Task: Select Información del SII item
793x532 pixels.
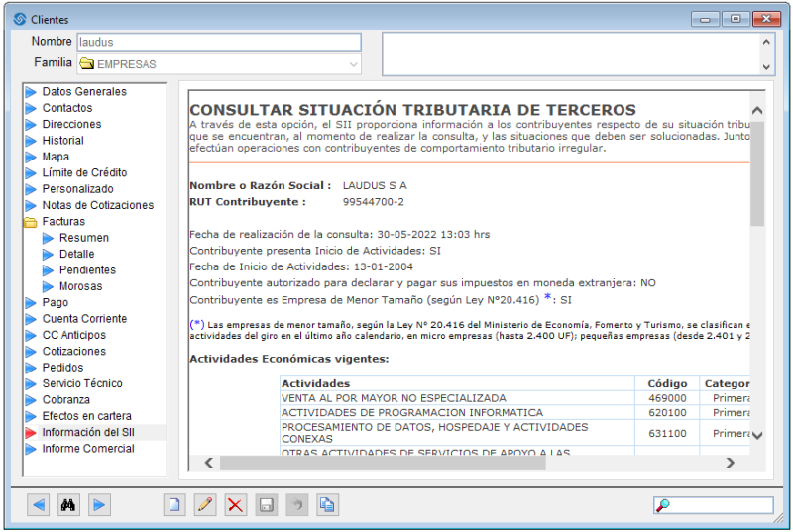Action: (x=88, y=433)
